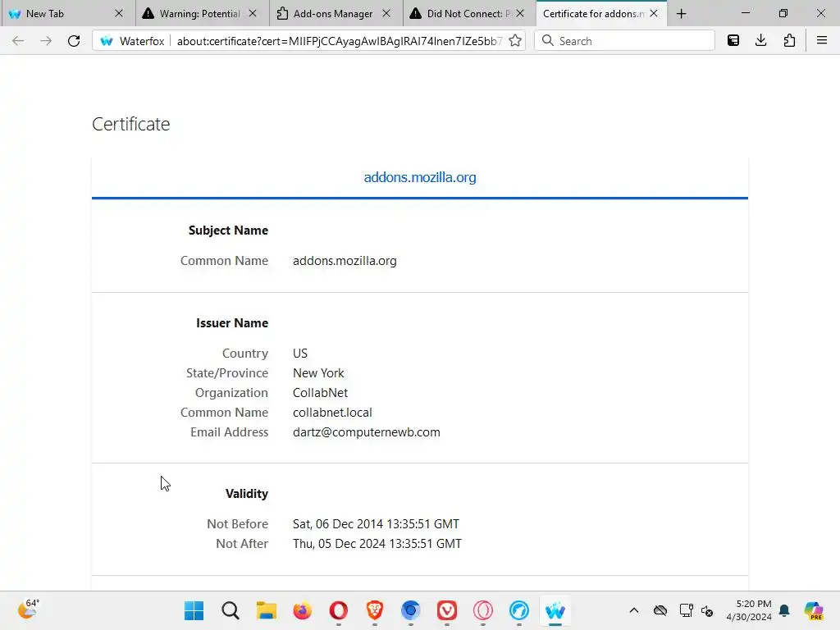840x630 pixels.
Task: Open File Explorer from the taskbar
Action: [267, 610]
